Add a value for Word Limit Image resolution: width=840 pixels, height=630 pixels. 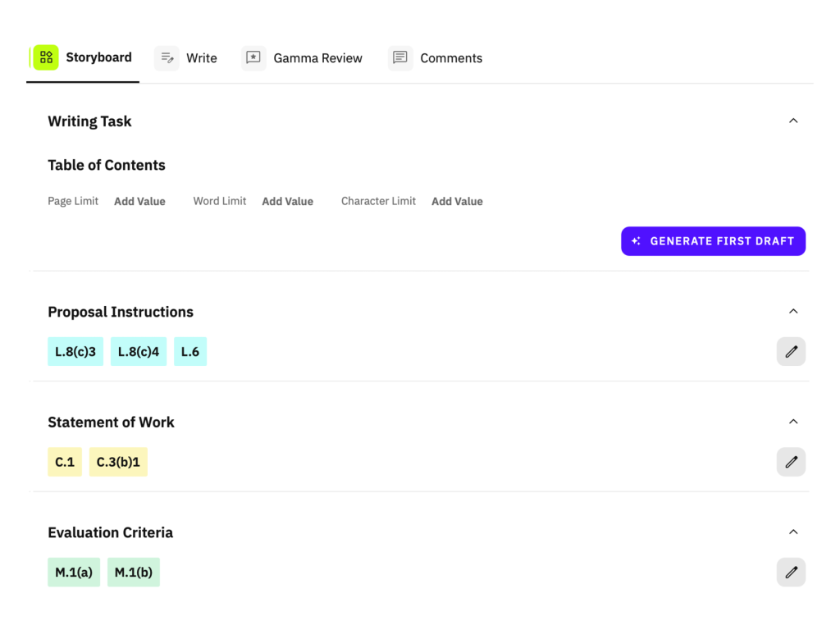pos(287,202)
